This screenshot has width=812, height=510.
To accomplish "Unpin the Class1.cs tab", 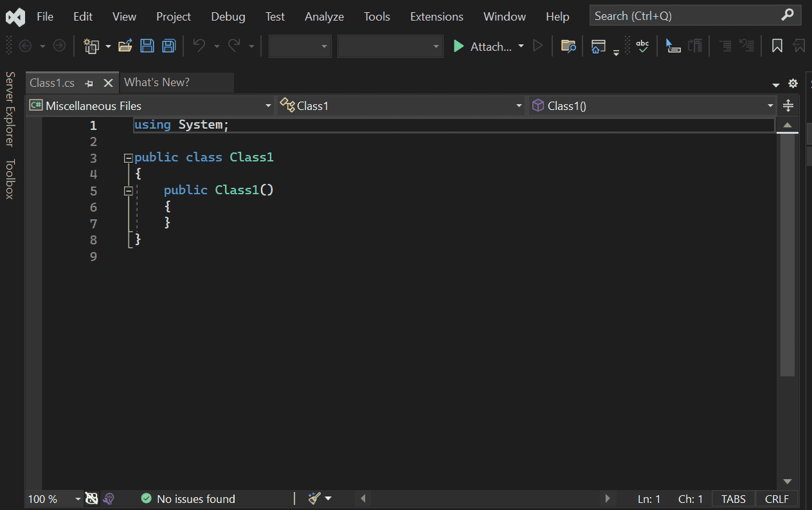I will 90,82.
